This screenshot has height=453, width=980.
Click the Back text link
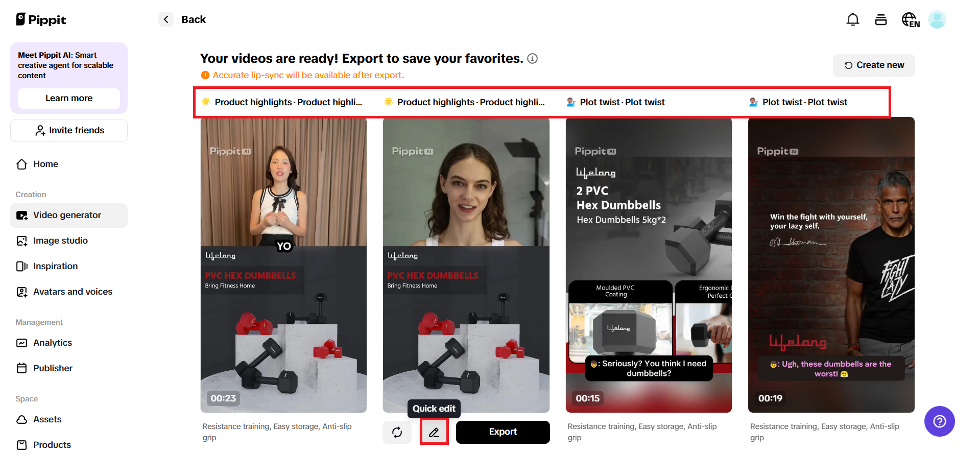(194, 19)
